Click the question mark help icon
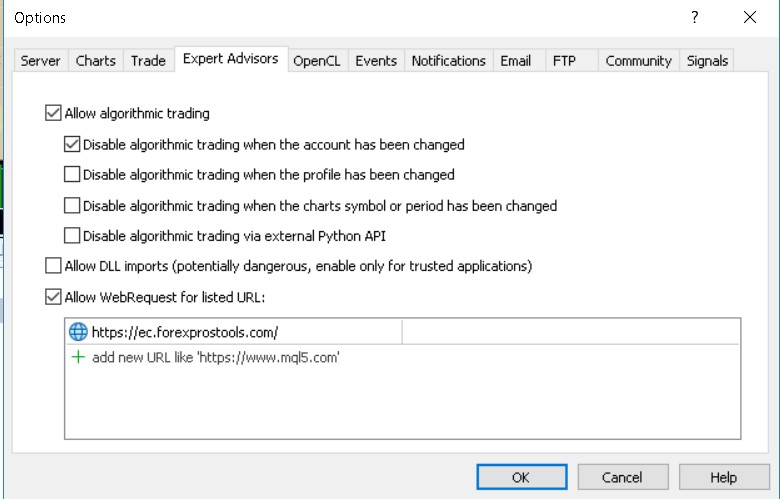780x499 pixels. (695, 18)
